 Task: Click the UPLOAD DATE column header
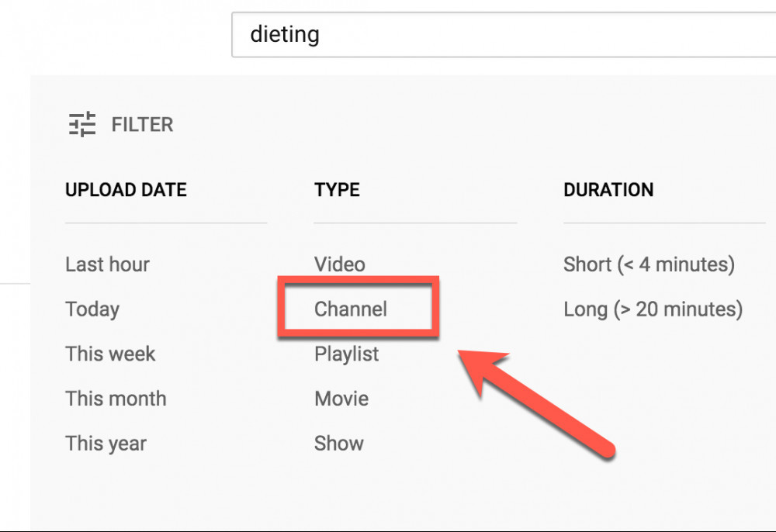click(x=126, y=189)
